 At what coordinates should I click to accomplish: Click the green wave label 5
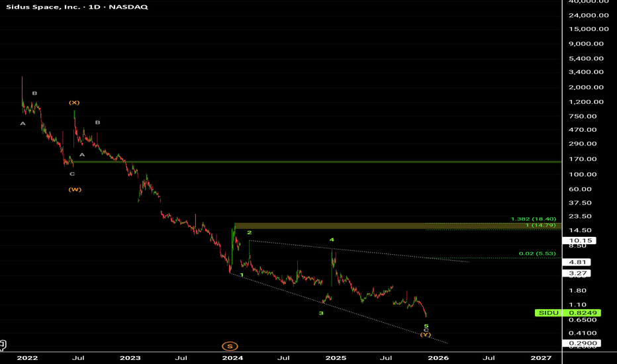point(426,326)
